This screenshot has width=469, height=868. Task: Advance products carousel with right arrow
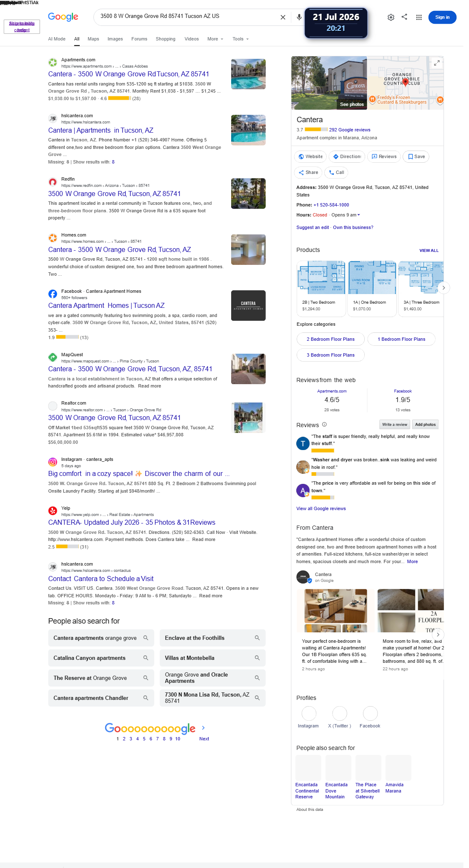[444, 288]
